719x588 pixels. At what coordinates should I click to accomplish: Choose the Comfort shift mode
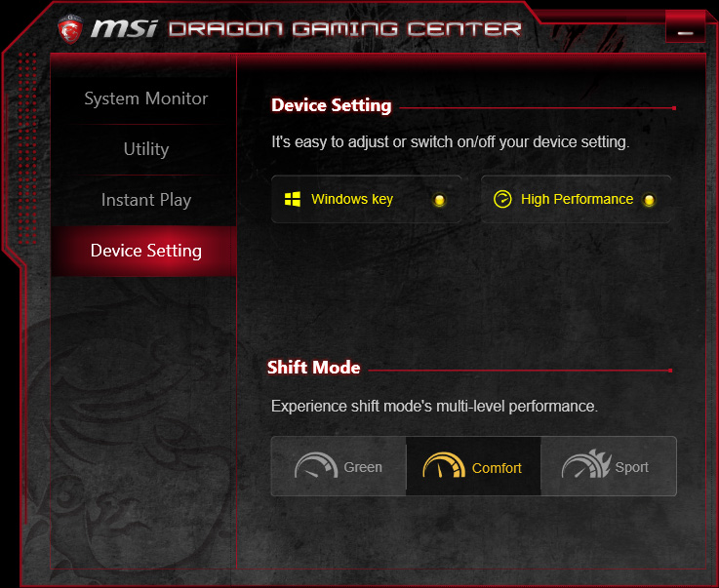473,466
